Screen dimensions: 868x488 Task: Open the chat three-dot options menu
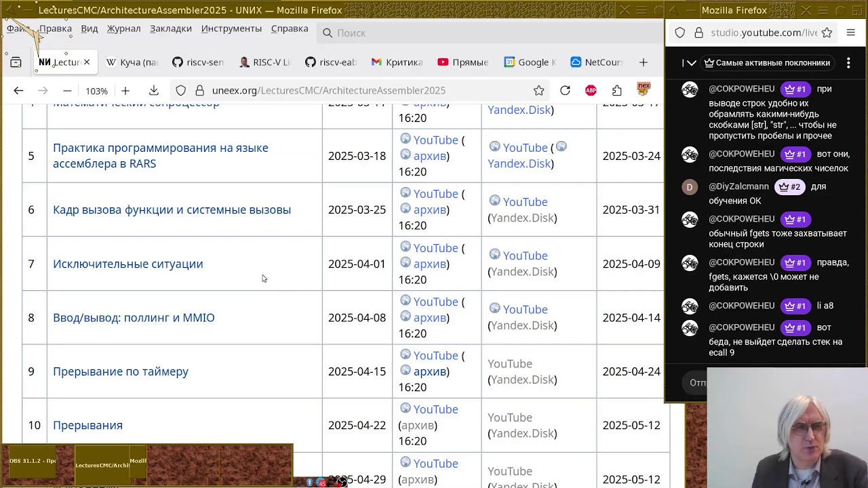[848, 63]
